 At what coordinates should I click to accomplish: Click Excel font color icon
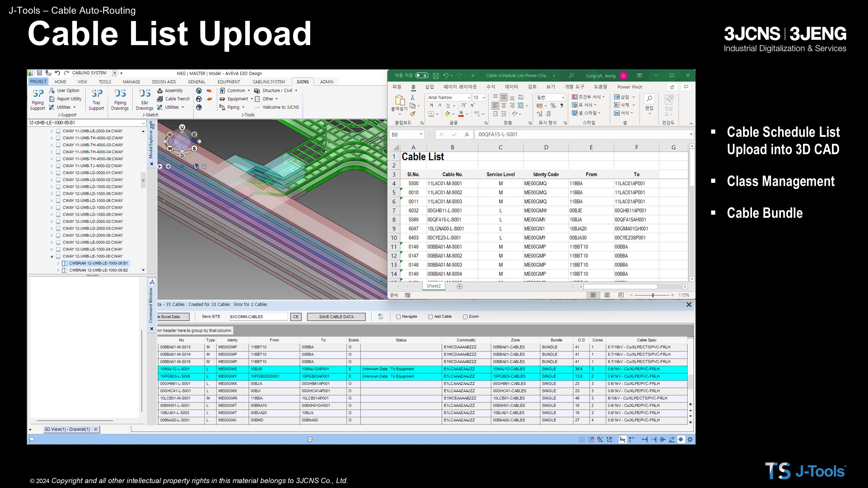pyautogui.click(x=461, y=114)
